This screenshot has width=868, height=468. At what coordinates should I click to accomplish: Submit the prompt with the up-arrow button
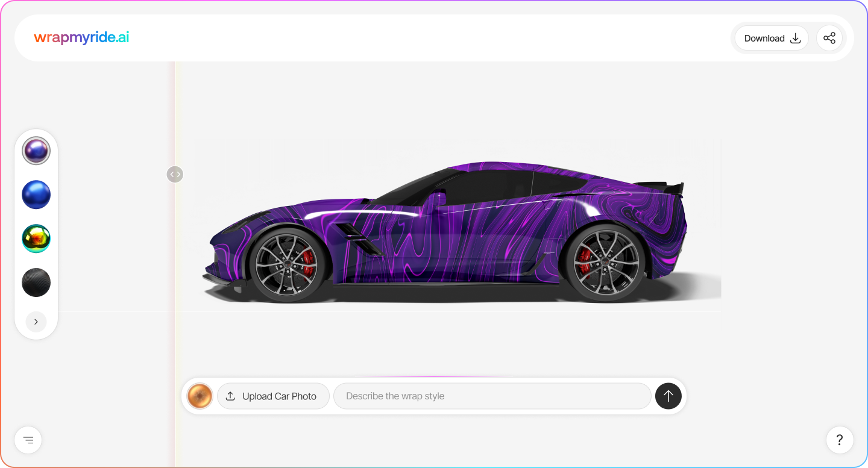point(668,396)
